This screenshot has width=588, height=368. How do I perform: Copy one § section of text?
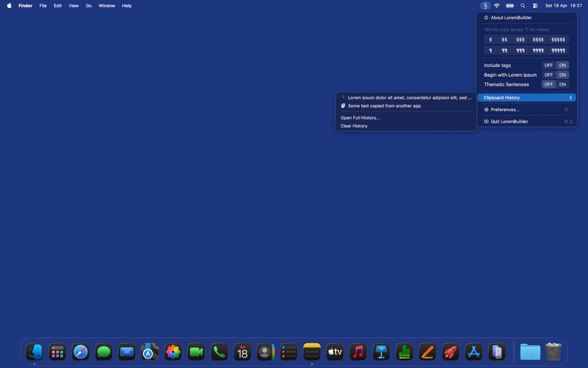(490, 40)
